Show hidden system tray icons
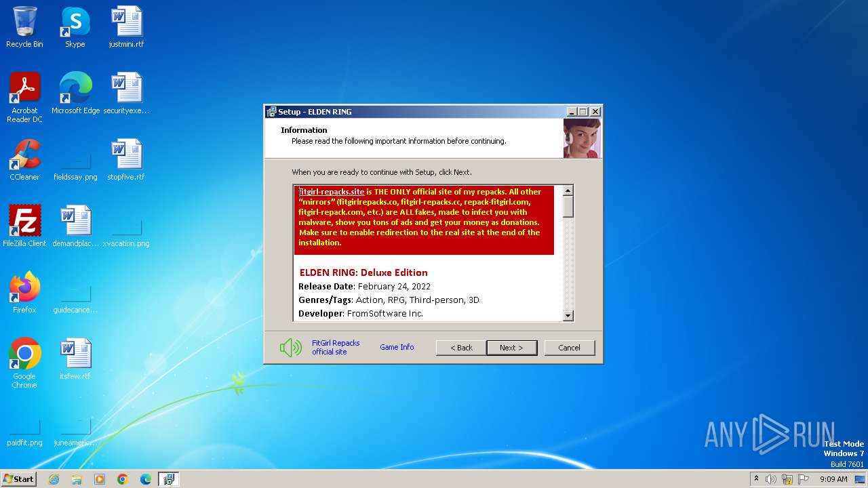Viewport: 868px width, 488px height. pyautogui.click(x=757, y=479)
